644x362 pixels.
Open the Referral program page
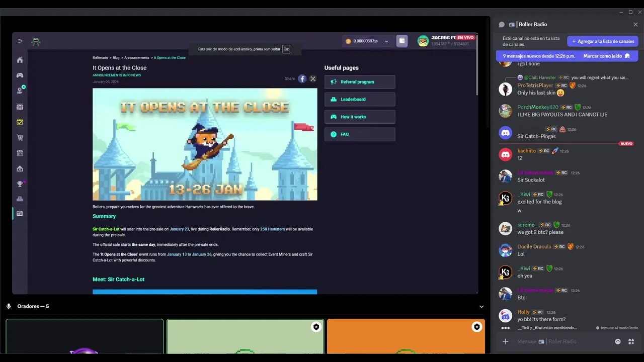click(x=360, y=82)
